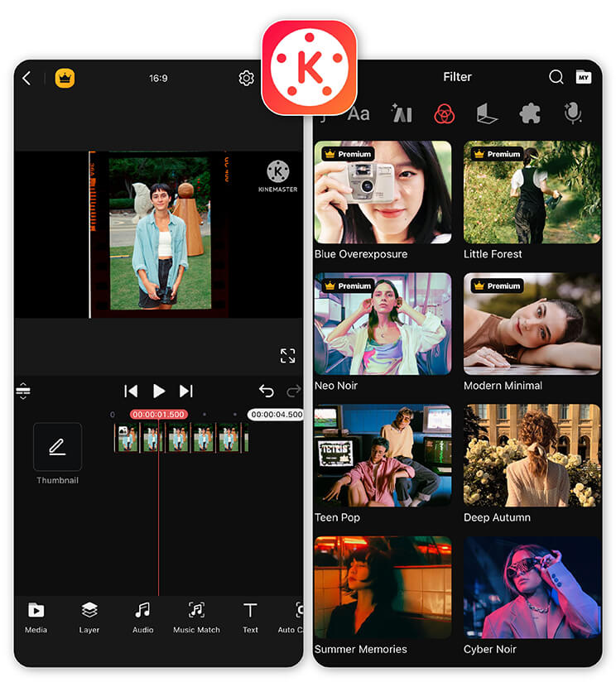Select the Cyber Noir filter

click(x=532, y=588)
